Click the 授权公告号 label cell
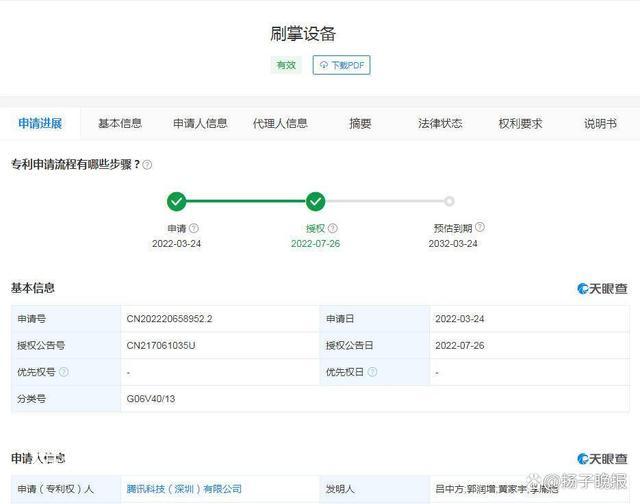Image resolution: width=640 pixels, height=504 pixels. pos(66,345)
